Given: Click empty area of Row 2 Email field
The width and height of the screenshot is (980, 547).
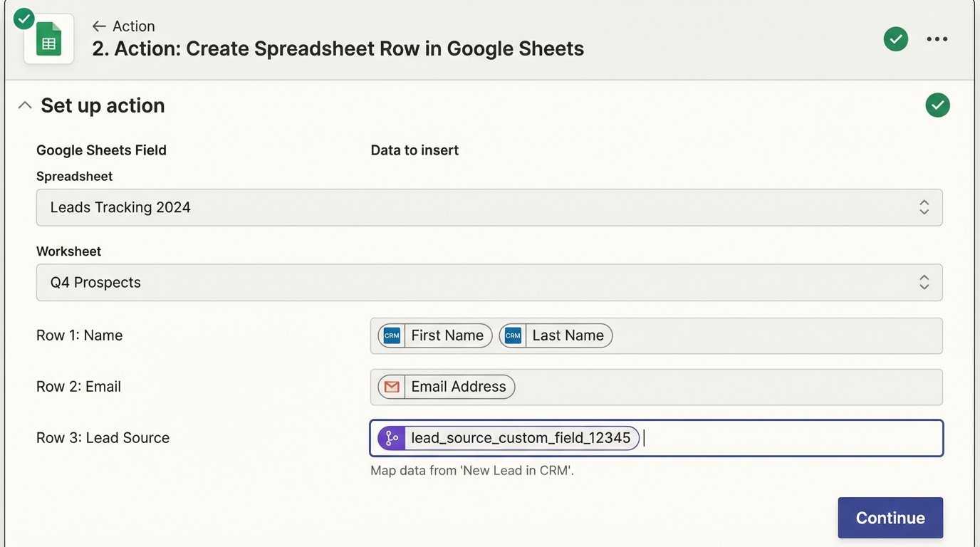Looking at the screenshot, I should pyautogui.click(x=726, y=387).
